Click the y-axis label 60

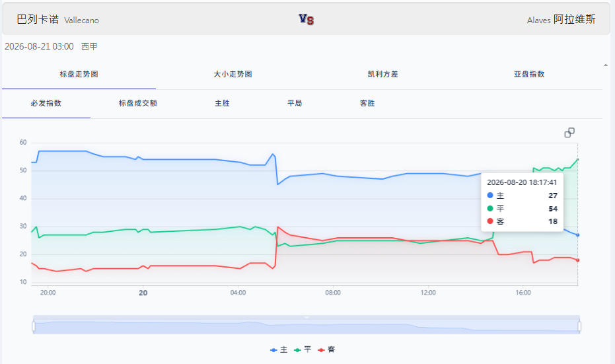23,143
